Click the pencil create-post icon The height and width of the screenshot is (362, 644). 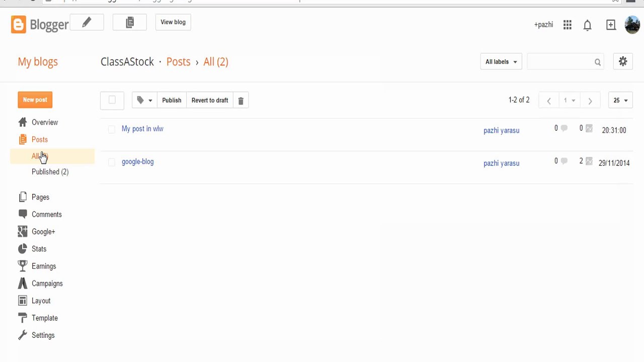pos(87,23)
